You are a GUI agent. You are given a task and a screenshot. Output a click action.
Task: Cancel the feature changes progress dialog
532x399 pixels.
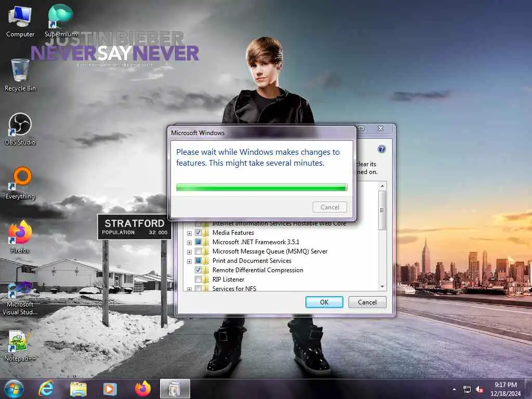coord(329,207)
